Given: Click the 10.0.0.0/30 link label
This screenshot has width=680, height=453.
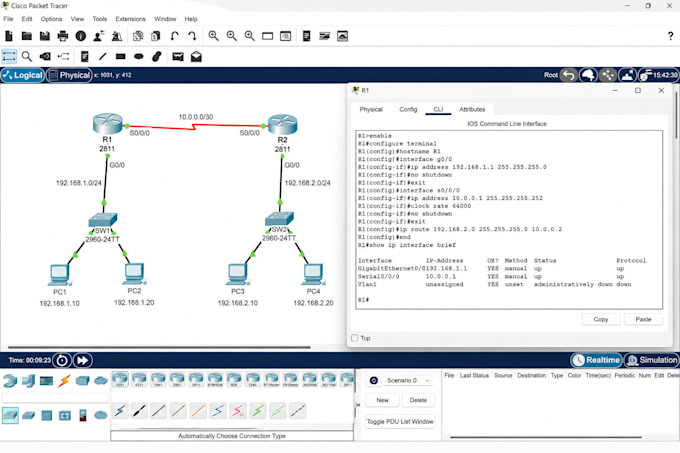Looking at the screenshot, I should (x=196, y=117).
